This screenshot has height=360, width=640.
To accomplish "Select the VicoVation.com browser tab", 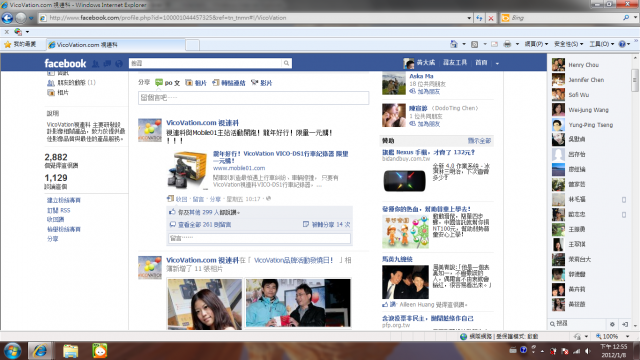I will click(x=115, y=44).
